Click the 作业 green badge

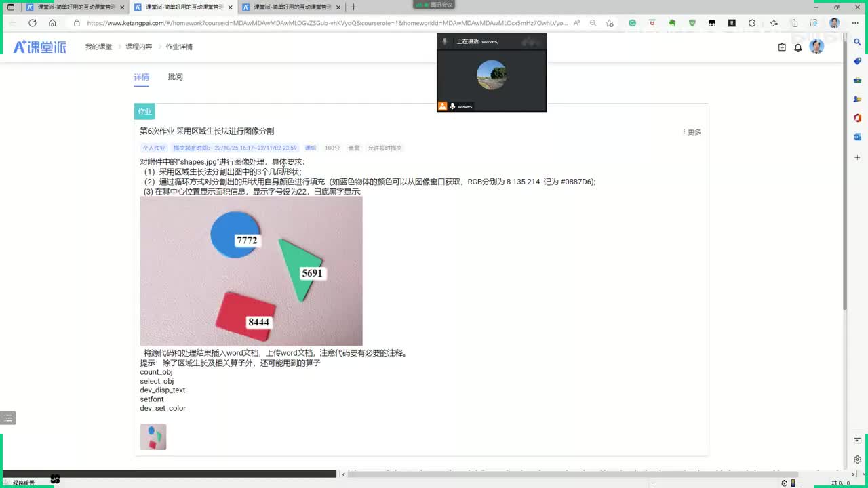tap(144, 111)
